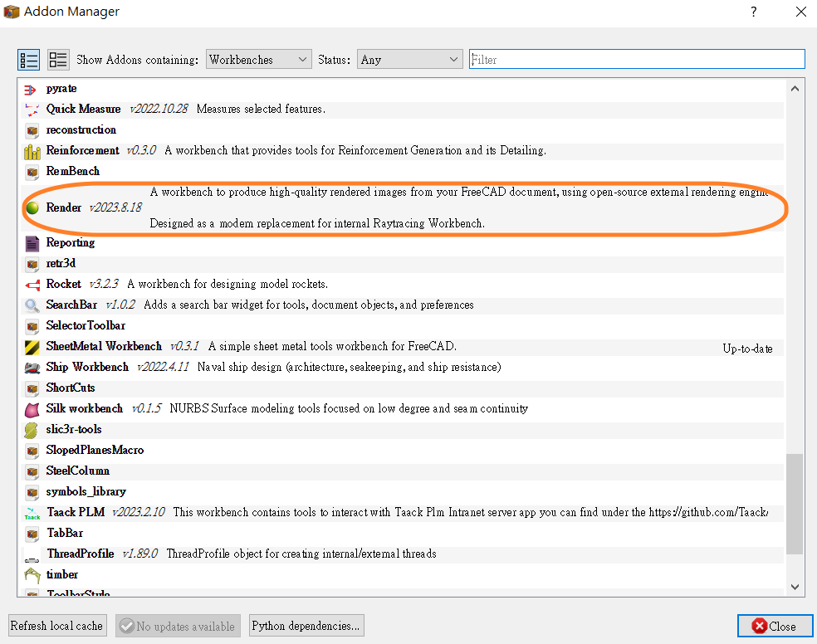Select the SearchBar addon name

72,305
